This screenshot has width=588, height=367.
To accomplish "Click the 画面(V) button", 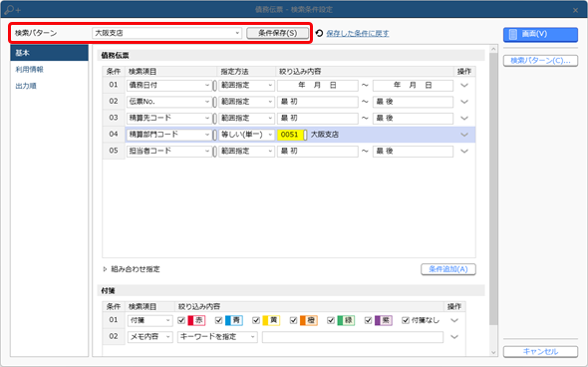I will pyautogui.click(x=540, y=34).
